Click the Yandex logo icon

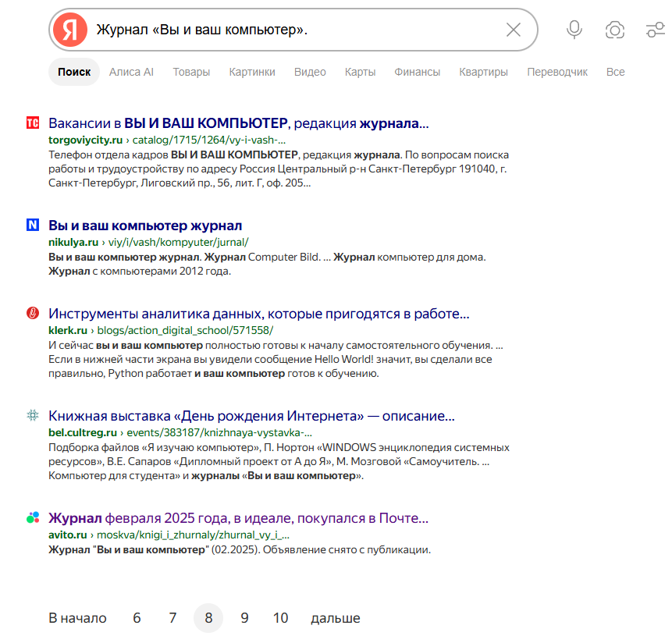tap(70, 30)
